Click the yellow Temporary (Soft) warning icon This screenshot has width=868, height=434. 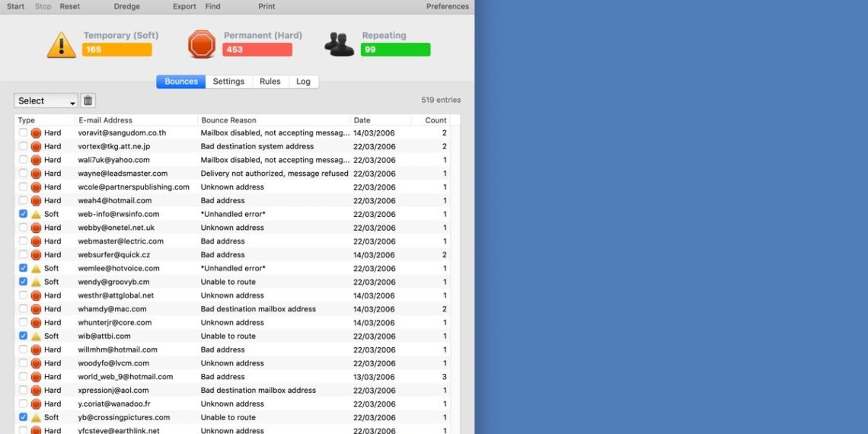[61, 44]
